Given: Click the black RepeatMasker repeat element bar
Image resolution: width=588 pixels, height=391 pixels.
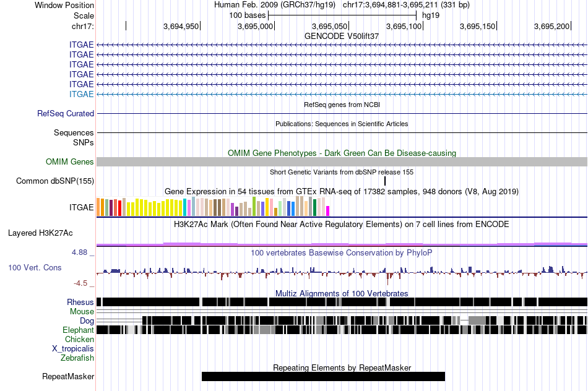Looking at the screenshot, I should [323, 376].
